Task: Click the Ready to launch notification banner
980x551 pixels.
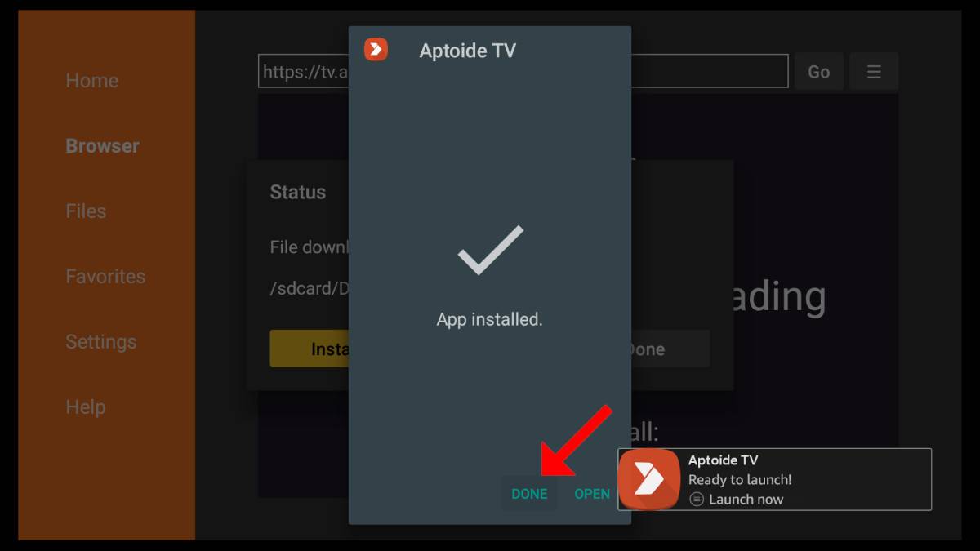Action: coord(774,479)
